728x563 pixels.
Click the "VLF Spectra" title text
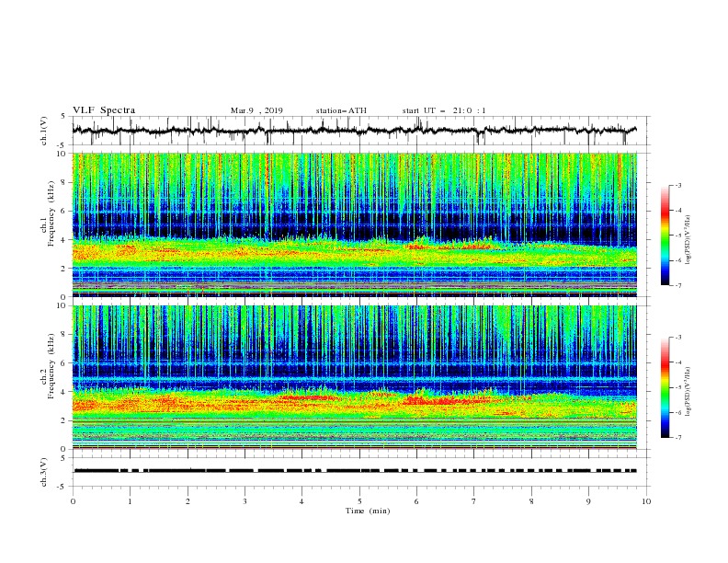pos(104,110)
